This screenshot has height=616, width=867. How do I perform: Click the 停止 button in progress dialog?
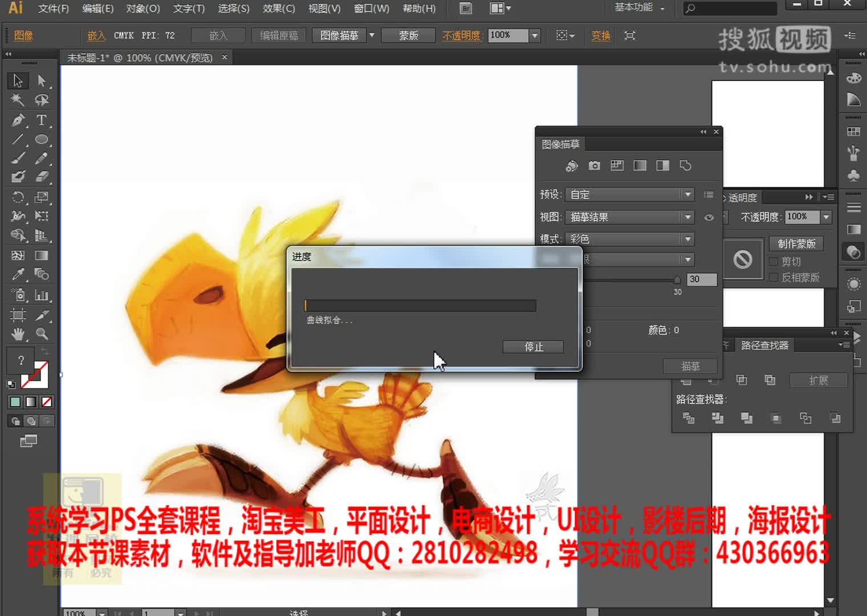pyautogui.click(x=533, y=347)
